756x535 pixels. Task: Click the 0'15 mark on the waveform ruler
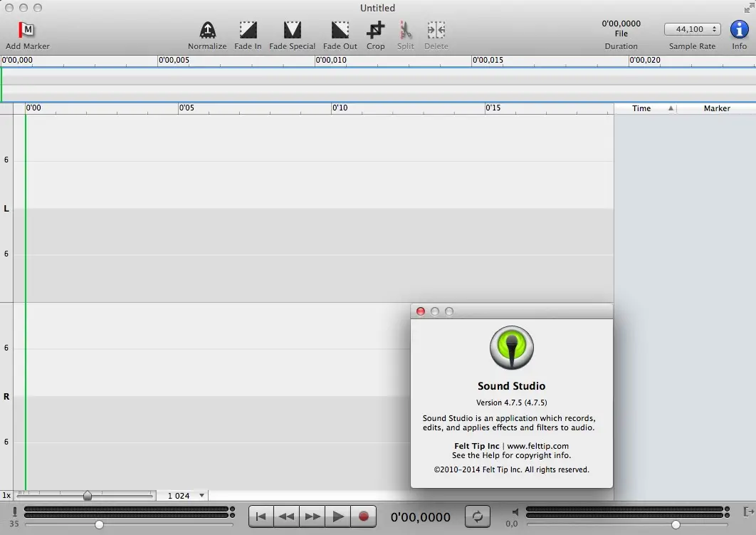493,108
